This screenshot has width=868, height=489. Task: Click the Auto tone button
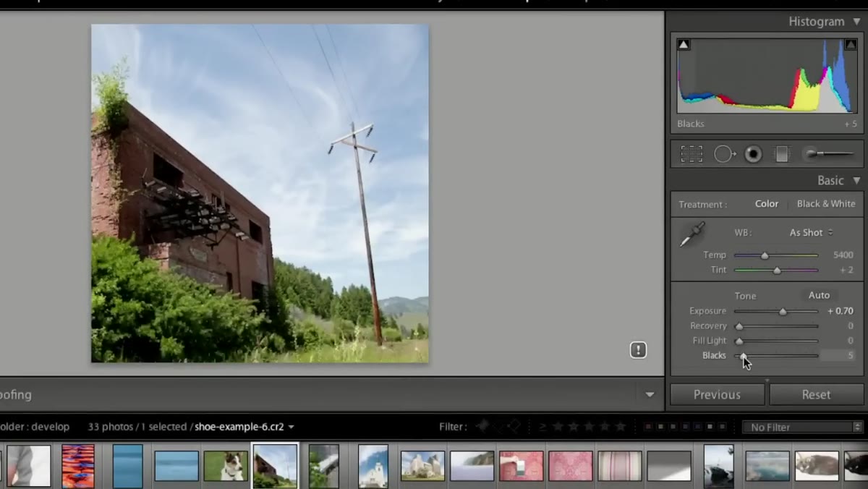coord(819,295)
